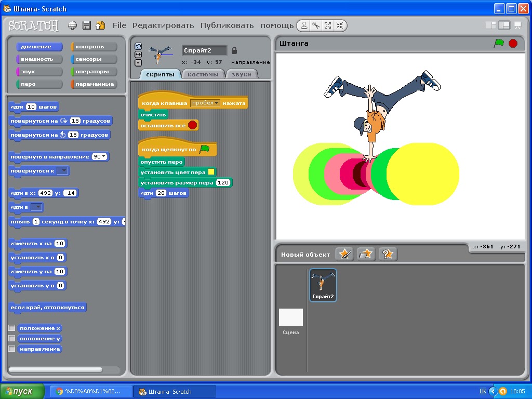Viewport: 532px width, 399px height.
Task: Enable the положение x stage monitor checkbox
Action: [x=12, y=328]
